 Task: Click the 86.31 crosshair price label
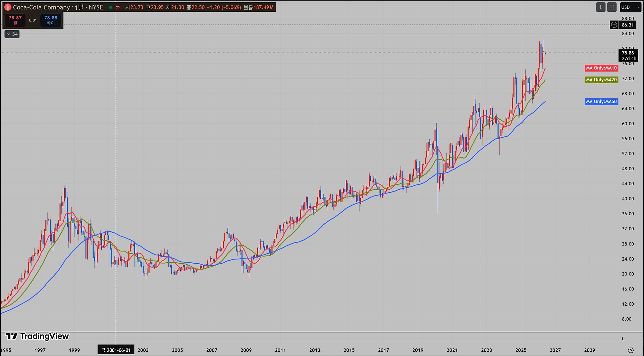tap(628, 25)
